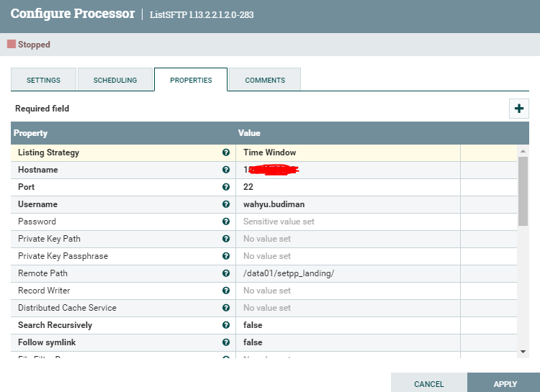540x392 pixels.
Task: Select the Private Key Passphrase property name
Action: pos(63,256)
